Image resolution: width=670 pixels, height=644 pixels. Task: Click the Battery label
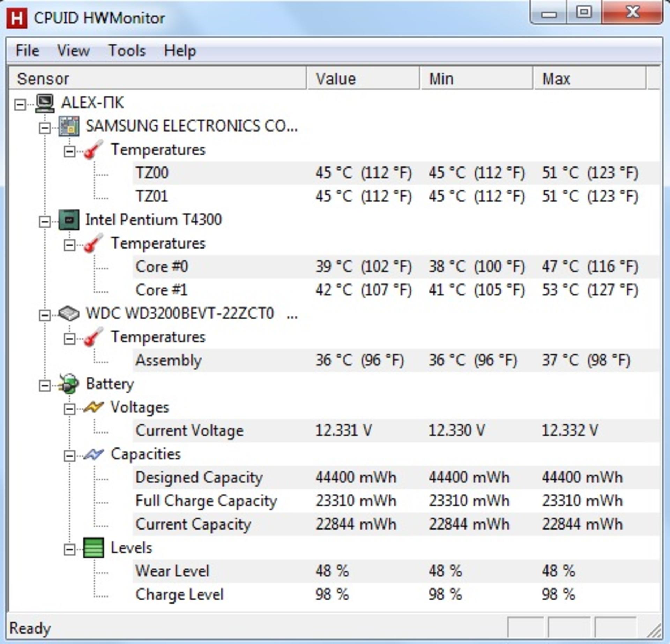point(110,384)
